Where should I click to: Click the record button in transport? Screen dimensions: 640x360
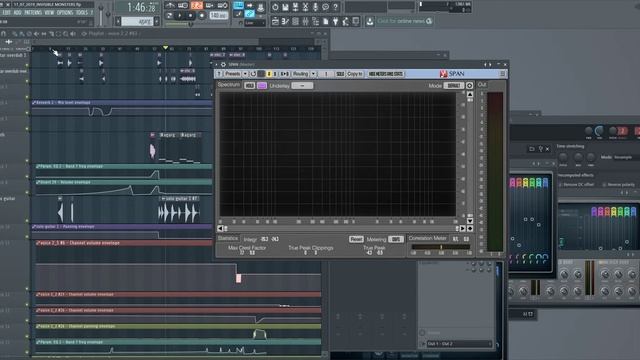click(202, 16)
